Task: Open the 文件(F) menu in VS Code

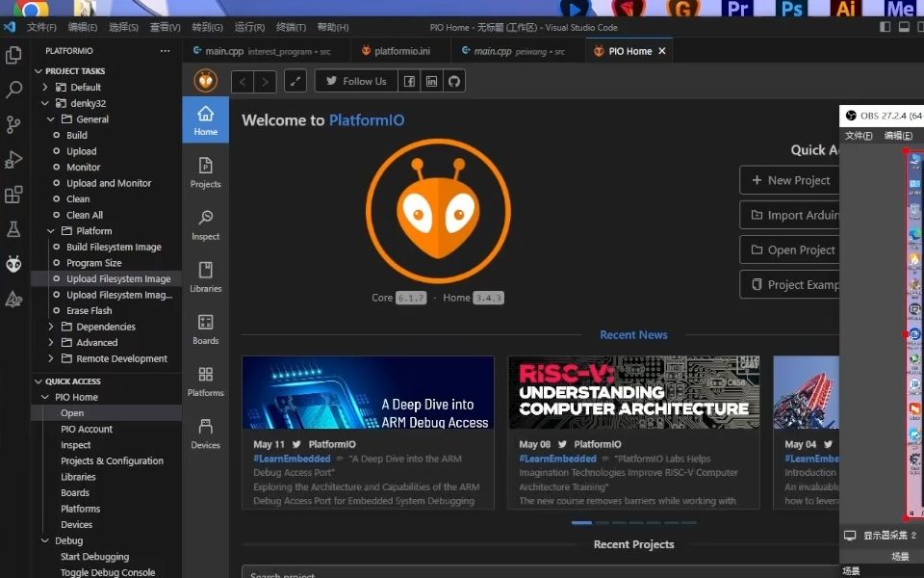Action: pos(41,27)
